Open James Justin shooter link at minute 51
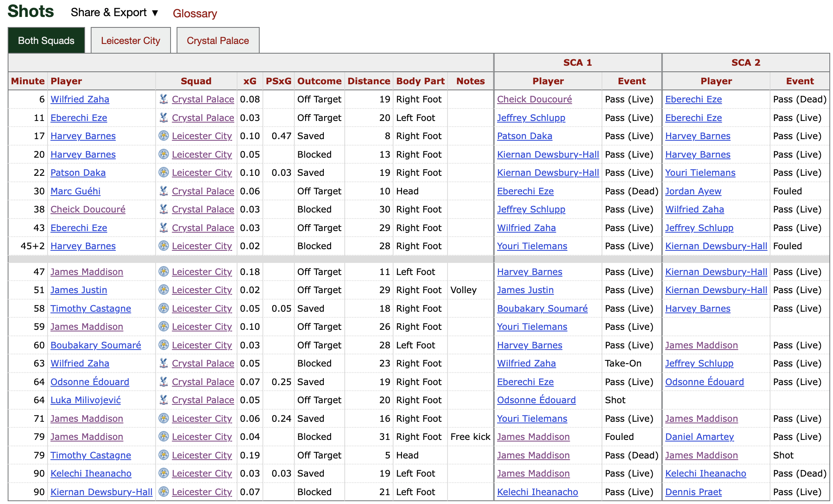Screen dimensions: 833x504 pyautogui.click(x=79, y=290)
